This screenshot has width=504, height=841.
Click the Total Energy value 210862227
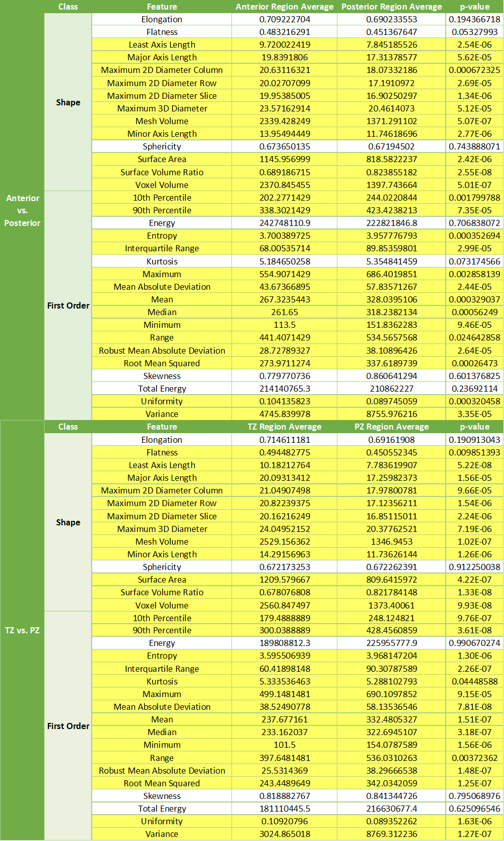pos(392,389)
